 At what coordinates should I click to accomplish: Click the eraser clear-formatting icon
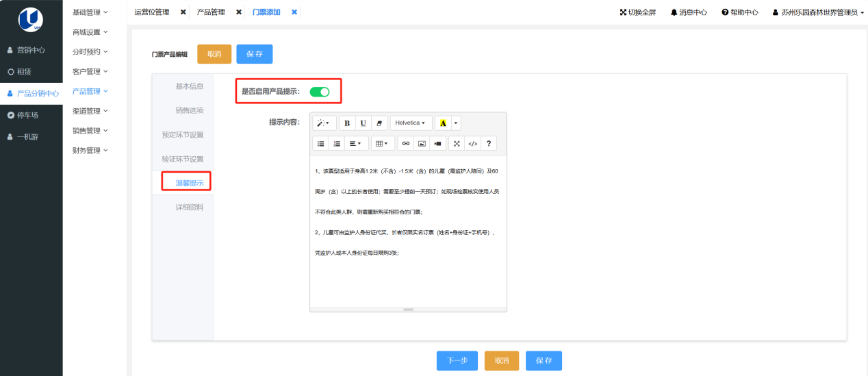coord(380,123)
